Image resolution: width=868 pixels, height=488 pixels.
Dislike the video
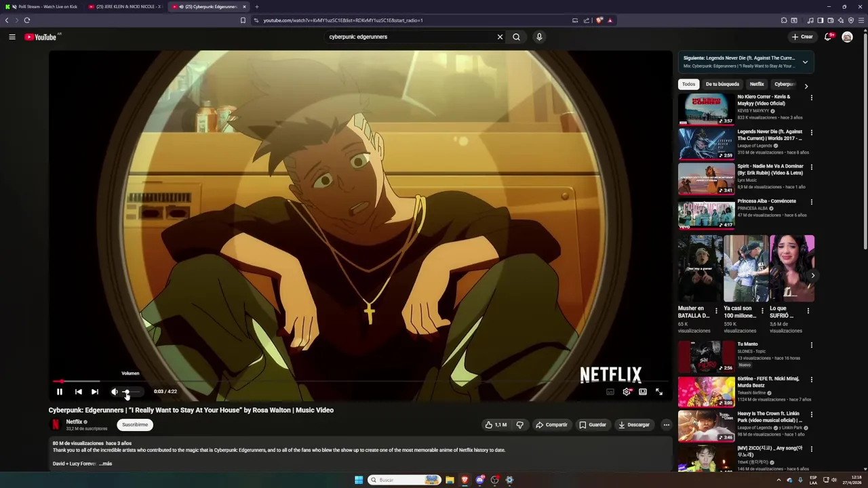click(520, 425)
